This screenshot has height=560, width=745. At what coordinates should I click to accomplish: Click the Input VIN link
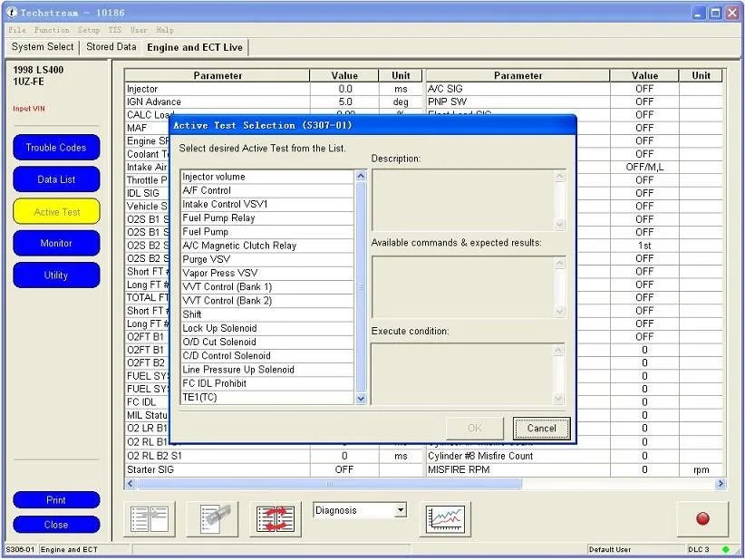pyautogui.click(x=28, y=109)
